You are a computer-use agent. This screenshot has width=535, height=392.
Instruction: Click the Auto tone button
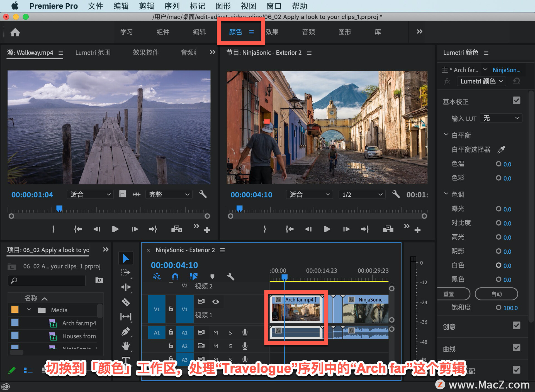496,294
